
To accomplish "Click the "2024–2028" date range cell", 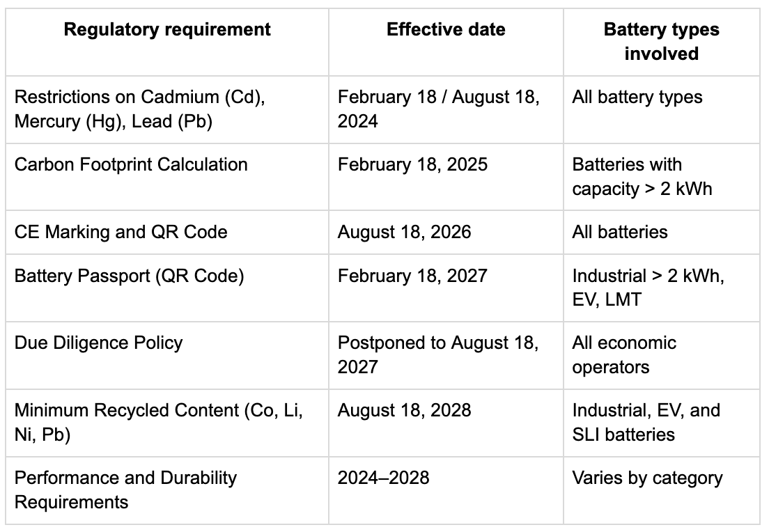I will tap(384, 478).
